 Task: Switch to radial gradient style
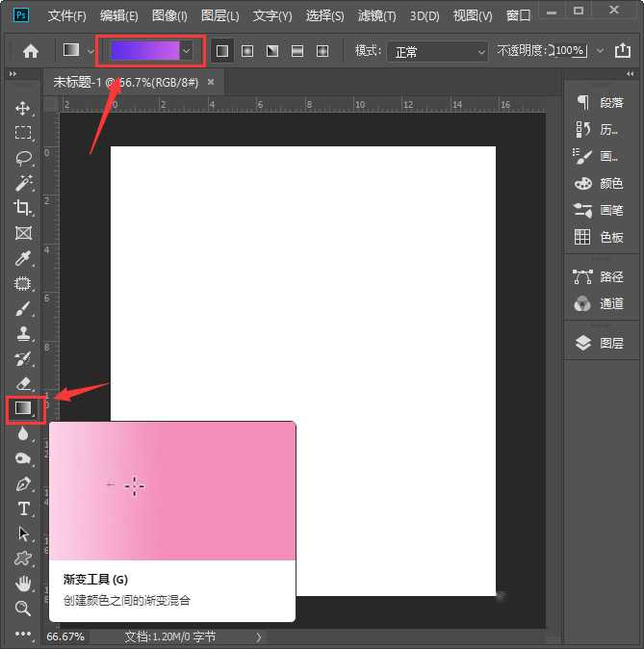click(247, 51)
